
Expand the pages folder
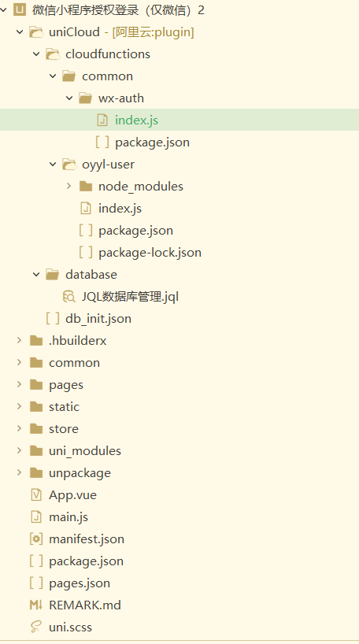coord(20,385)
